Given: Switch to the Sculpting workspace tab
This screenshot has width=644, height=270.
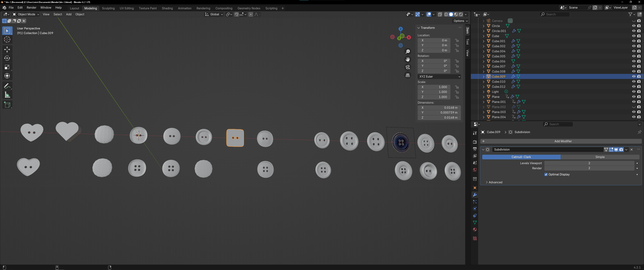Looking at the screenshot, I should coord(108,8).
